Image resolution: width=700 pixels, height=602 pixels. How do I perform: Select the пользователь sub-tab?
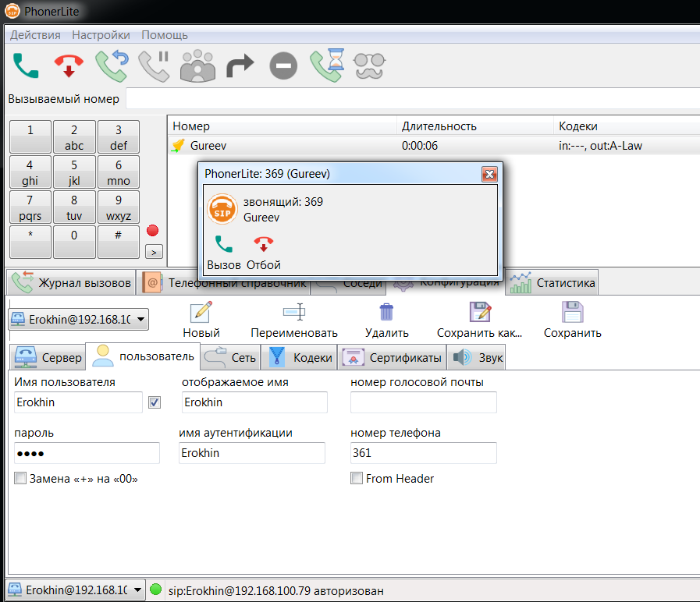[x=143, y=356]
